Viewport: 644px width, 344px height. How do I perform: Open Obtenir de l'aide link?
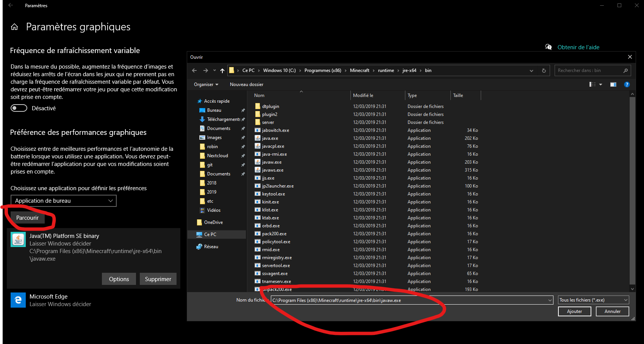point(578,47)
